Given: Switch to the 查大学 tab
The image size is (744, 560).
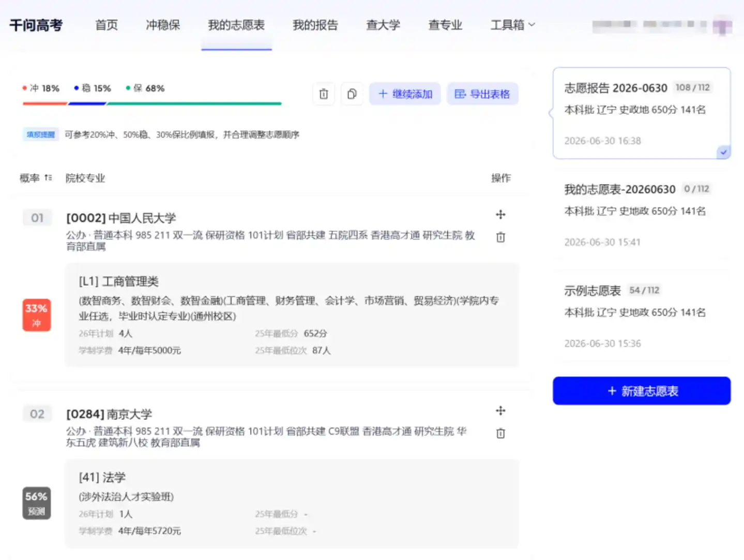Looking at the screenshot, I should coord(383,25).
